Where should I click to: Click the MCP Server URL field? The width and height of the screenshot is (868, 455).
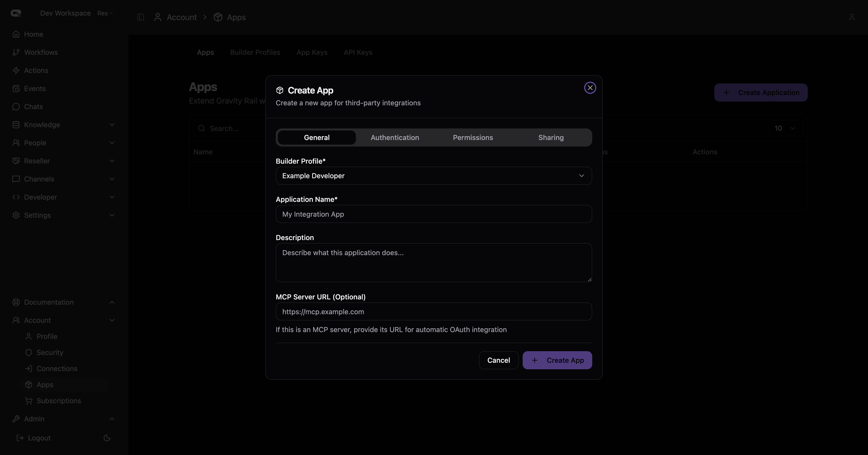434,312
